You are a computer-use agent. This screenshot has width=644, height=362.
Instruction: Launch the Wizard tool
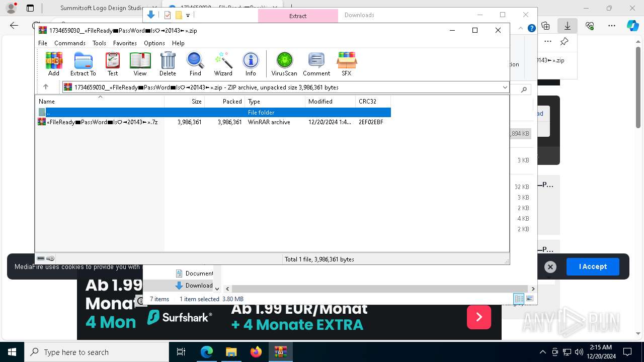223,64
